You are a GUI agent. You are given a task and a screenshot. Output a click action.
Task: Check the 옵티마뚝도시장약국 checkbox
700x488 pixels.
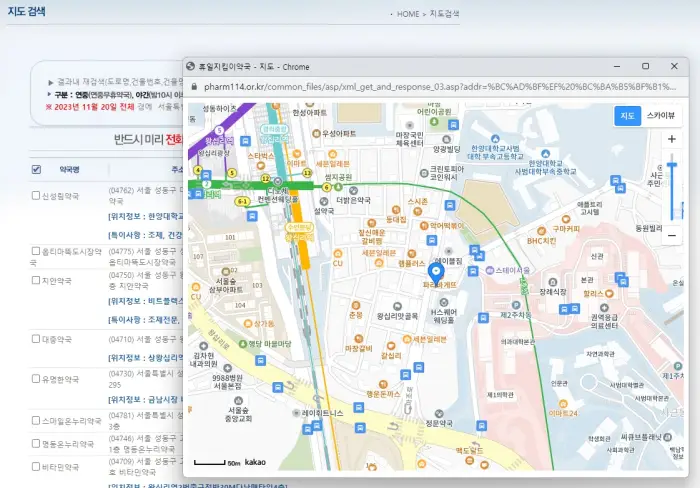point(36,251)
